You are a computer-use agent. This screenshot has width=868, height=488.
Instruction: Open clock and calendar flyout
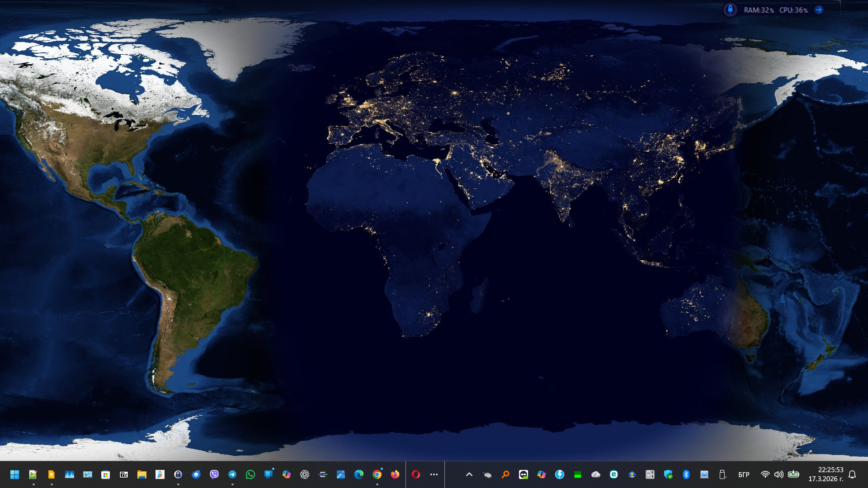coord(826,474)
